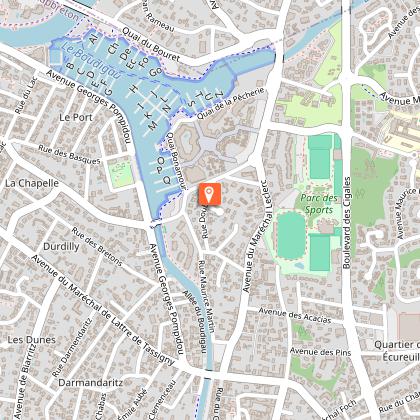Click the Rue des Basques label
The width and height of the screenshot is (420, 420).
tap(69, 155)
